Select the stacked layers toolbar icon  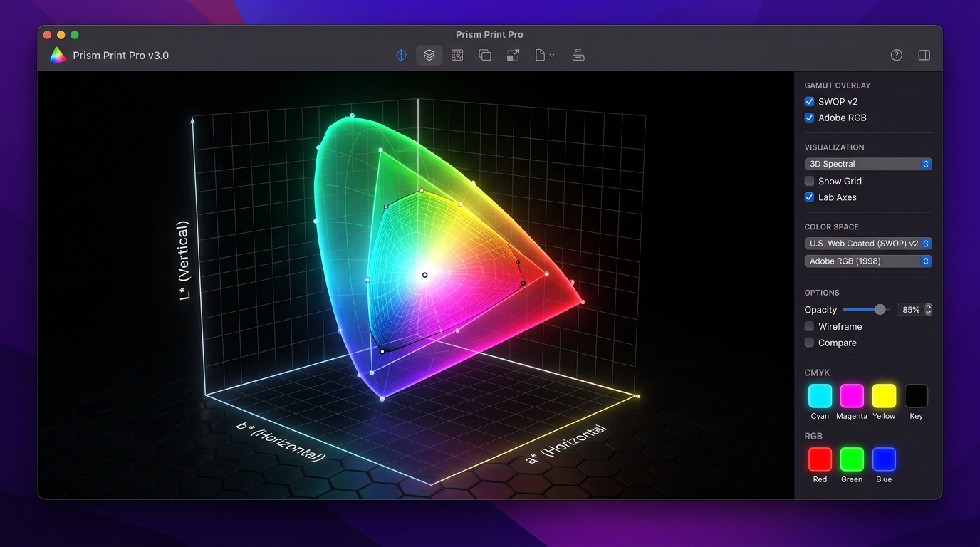[x=429, y=55]
